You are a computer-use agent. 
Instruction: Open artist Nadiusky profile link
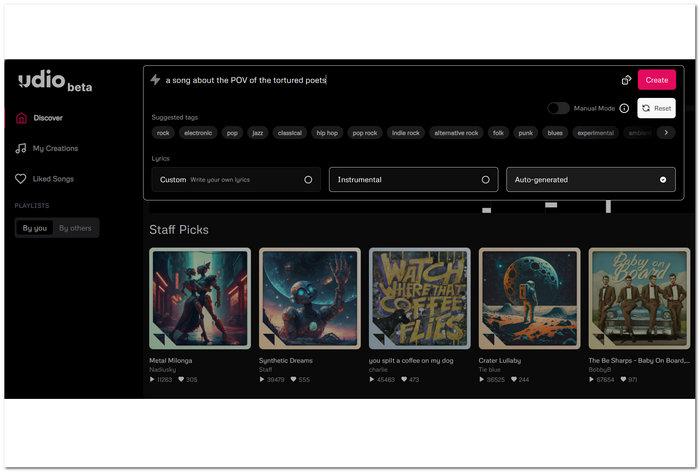click(x=162, y=370)
